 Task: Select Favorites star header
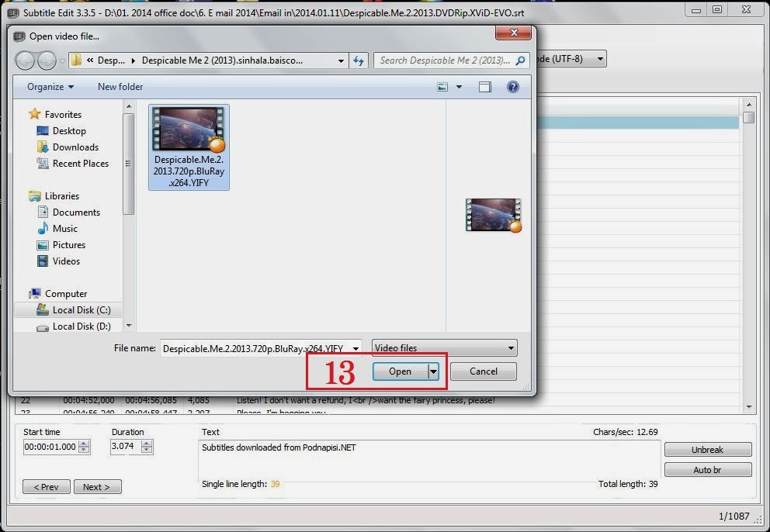tap(55, 114)
